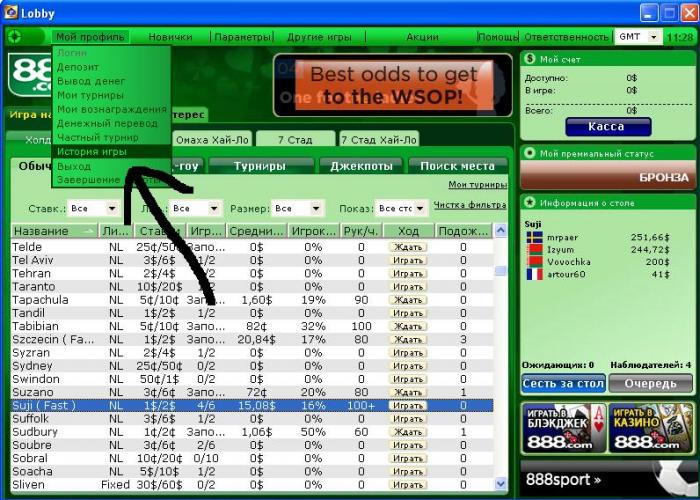Switch to the Поиск места tab

[x=458, y=166]
